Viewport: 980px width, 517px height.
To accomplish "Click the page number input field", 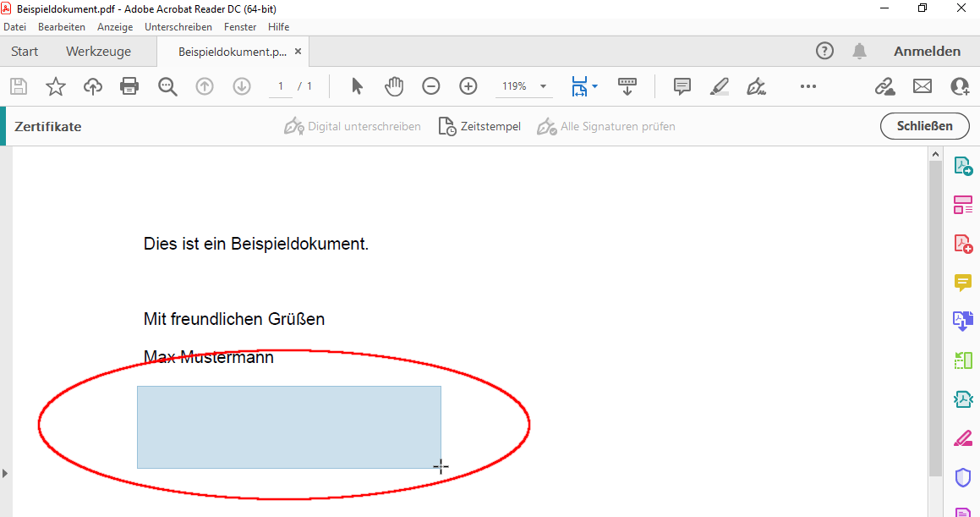I will pyautogui.click(x=281, y=86).
